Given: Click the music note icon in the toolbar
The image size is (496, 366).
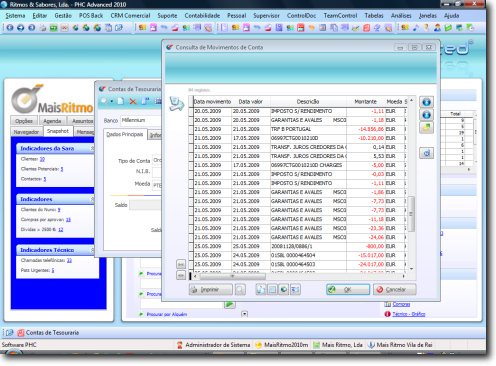Looking at the screenshot, I should 416,28.
